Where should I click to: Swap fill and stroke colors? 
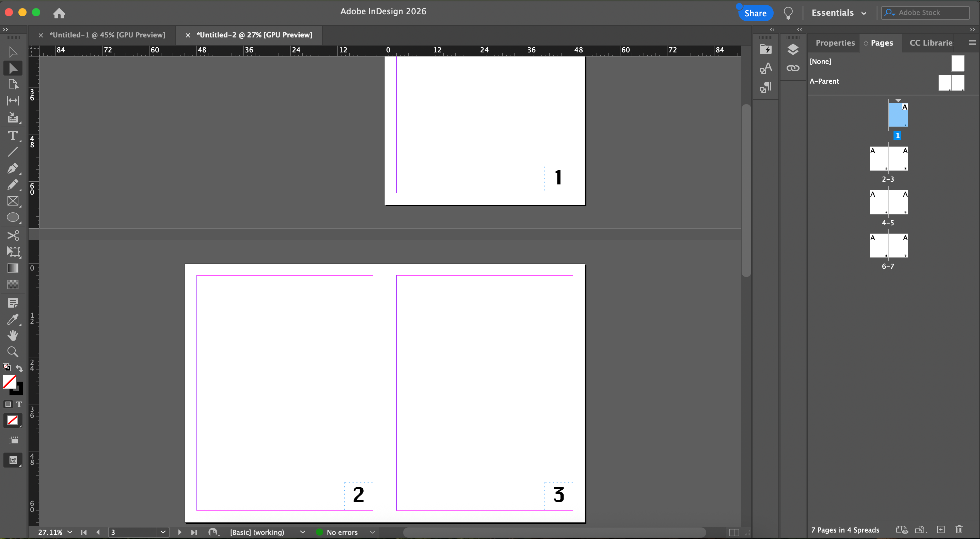(x=19, y=367)
